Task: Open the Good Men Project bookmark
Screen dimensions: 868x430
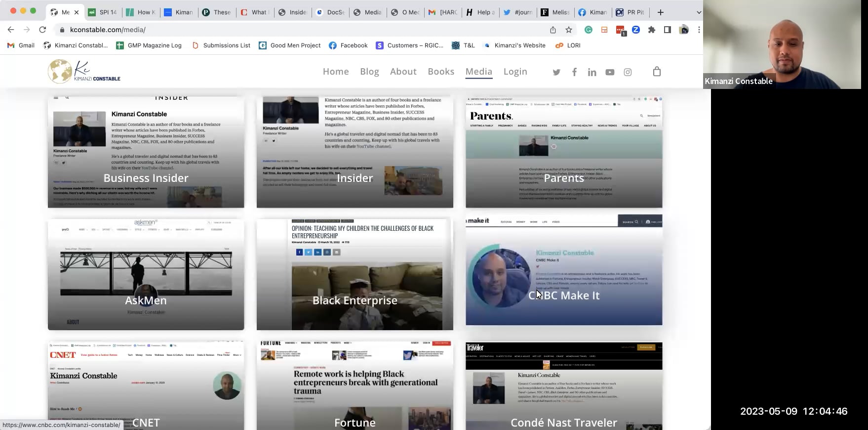Action: coord(290,45)
